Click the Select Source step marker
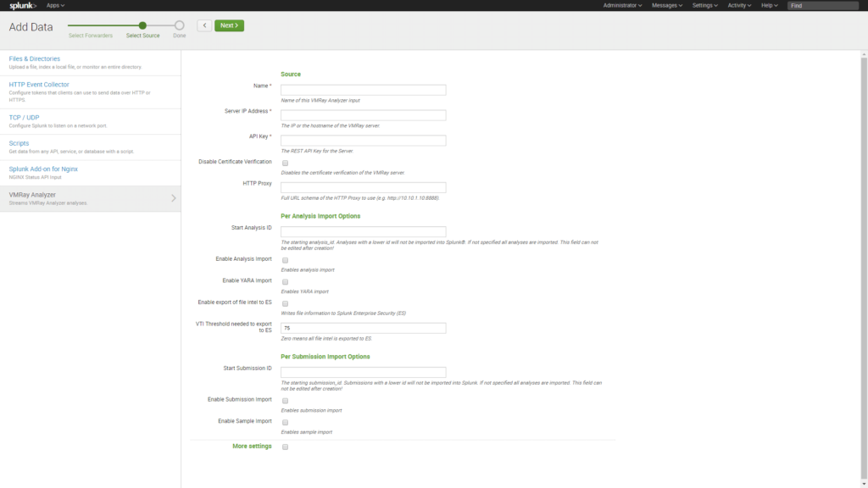This screenshot has height=488, width=868. tap(142, 25)
